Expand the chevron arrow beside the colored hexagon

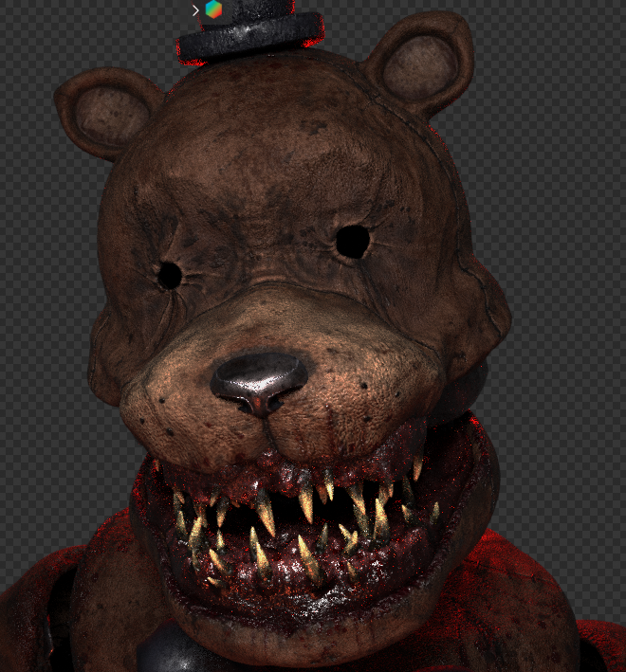195,10
